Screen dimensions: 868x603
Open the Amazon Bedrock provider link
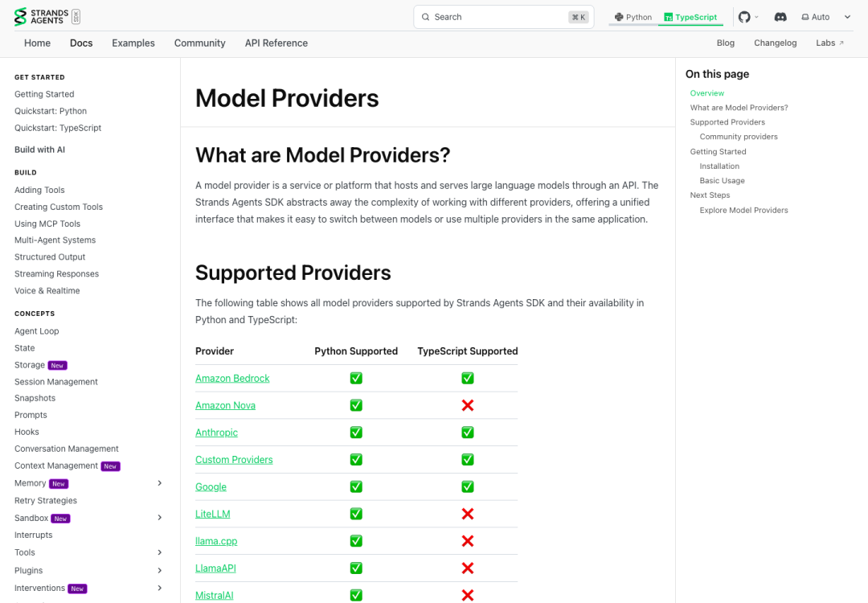point(232,378)
